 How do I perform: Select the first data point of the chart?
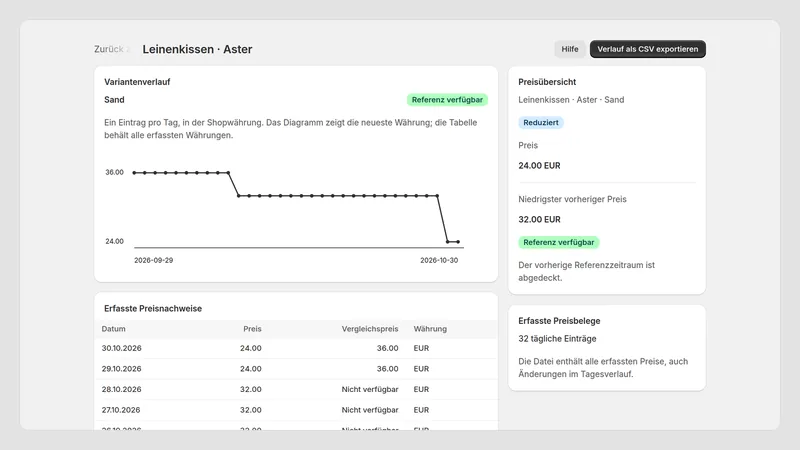pyautogui.click(x=134, y=172)
